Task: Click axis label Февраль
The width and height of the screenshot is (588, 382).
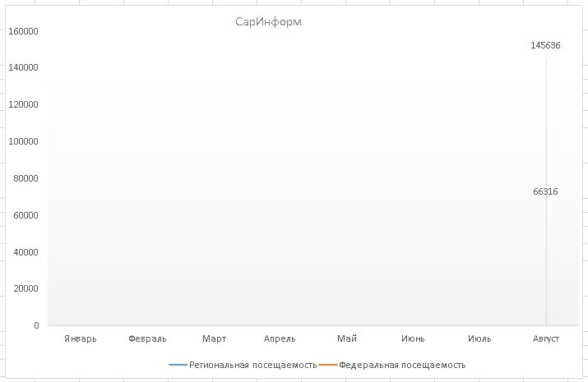Action: point(147,338)
